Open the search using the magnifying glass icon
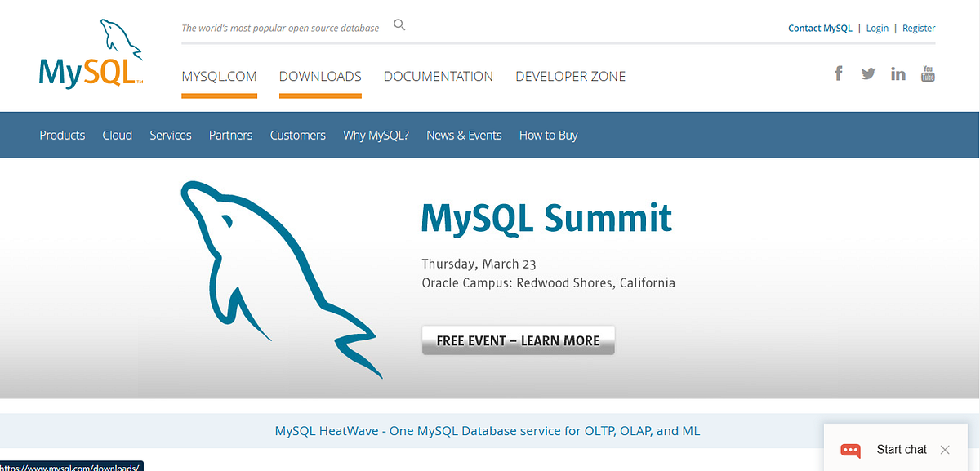980x471 pixels. point(399,24)
